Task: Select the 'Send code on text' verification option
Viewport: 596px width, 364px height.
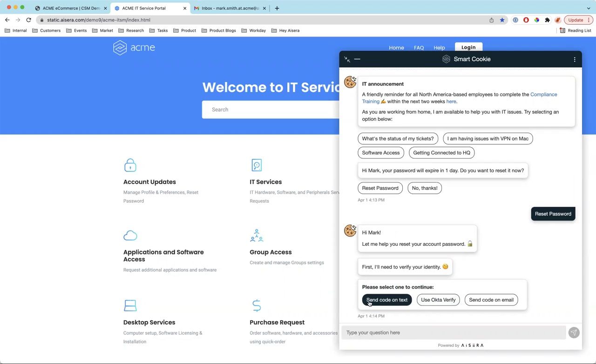Action: coord(387,300)
